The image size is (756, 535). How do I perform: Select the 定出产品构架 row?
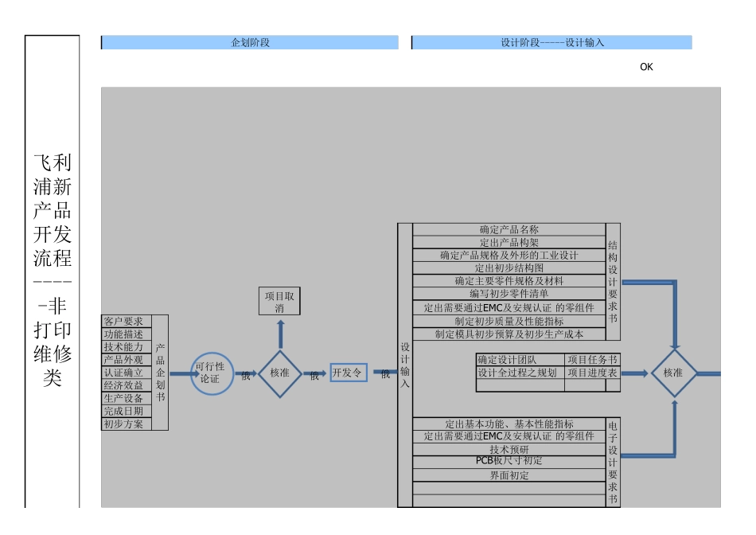(x=509, y=242)
